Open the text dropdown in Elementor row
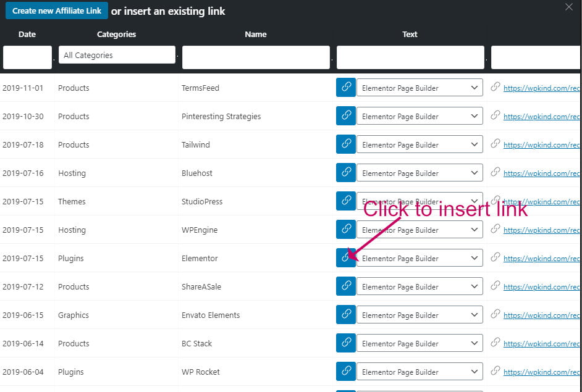582x392 pixels. [x=420, y=258]
